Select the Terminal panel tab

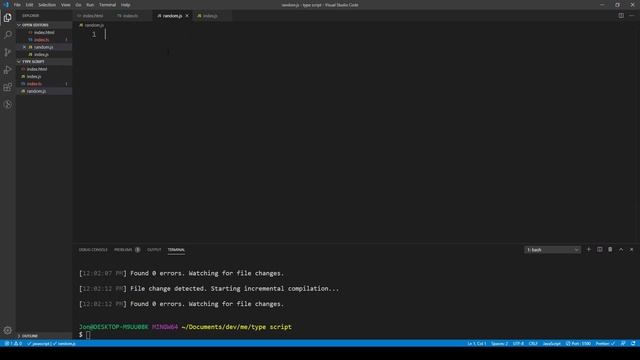[176, 250]
